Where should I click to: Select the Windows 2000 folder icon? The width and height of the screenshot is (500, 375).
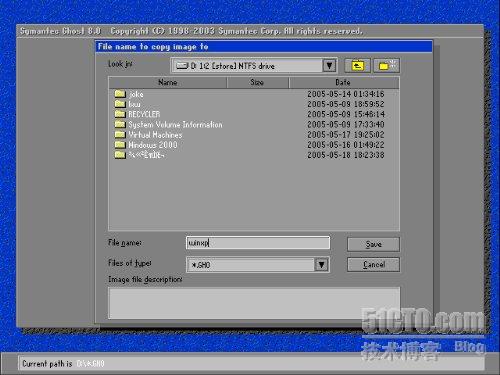click(120, 145)
